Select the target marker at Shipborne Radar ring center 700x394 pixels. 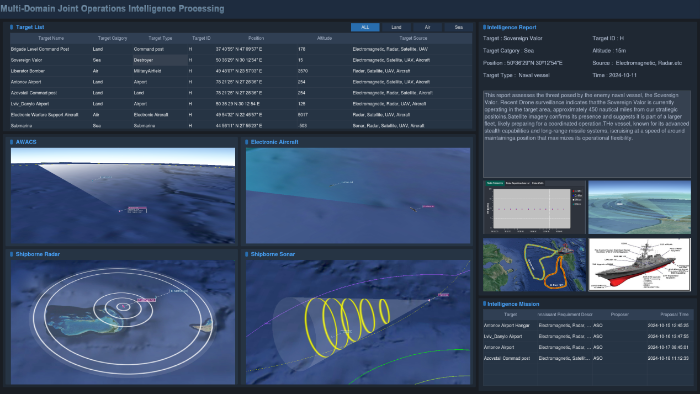coord(123,306)
